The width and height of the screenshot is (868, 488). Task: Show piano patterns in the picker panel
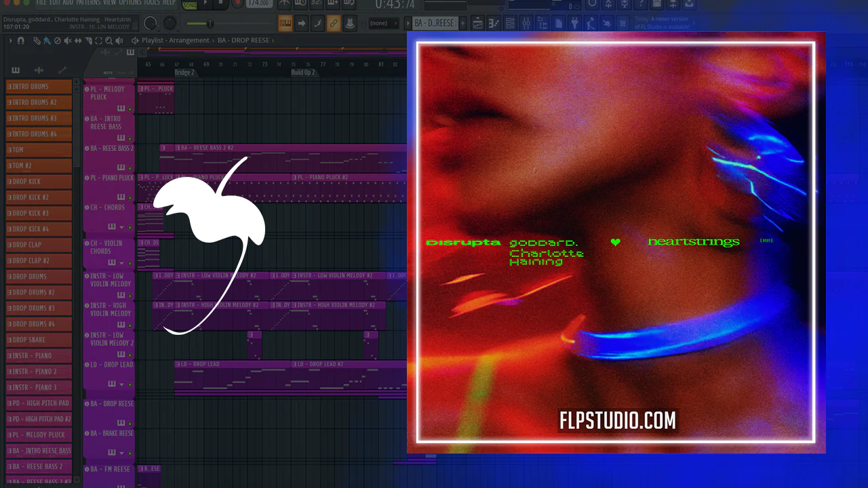tap(16, 70)
